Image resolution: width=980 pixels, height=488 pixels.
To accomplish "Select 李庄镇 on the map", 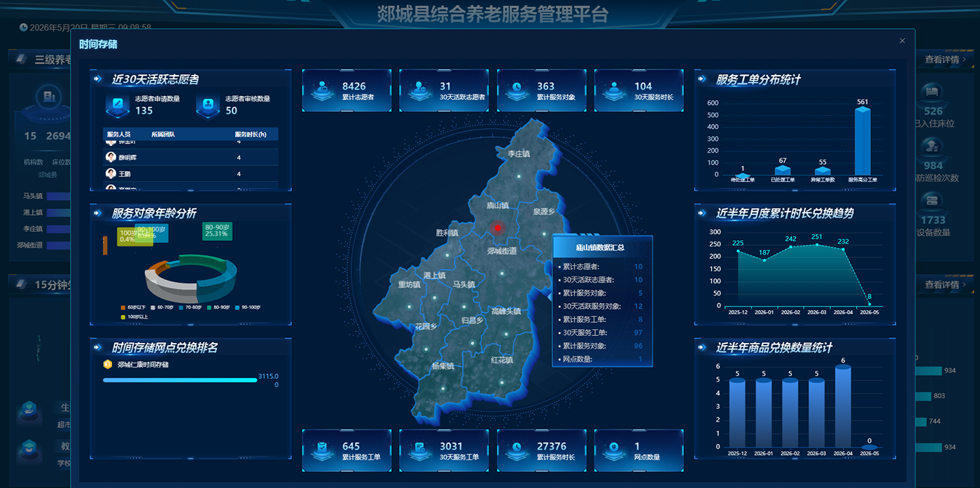I will point(518,153).
